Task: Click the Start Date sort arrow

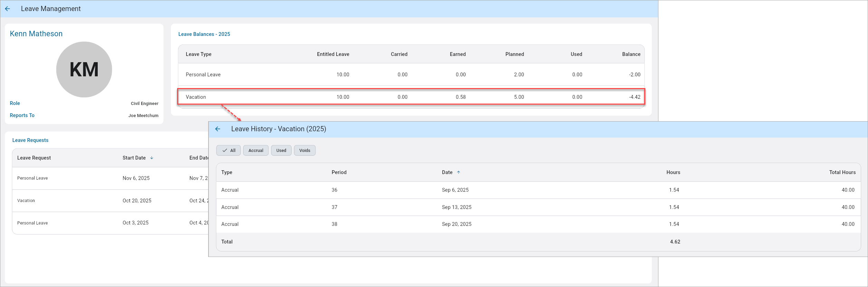Action: [152, 158]
